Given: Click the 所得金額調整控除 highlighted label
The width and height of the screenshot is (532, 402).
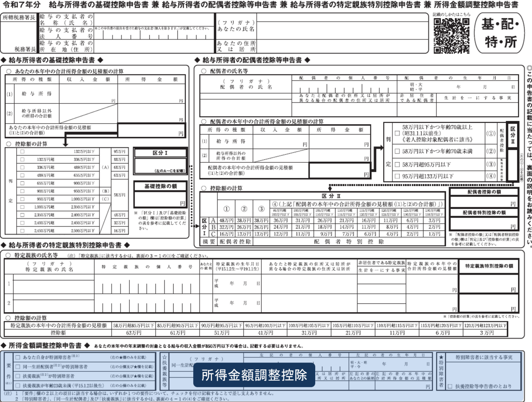Looking at the screenshot, I should coord(254,375).
